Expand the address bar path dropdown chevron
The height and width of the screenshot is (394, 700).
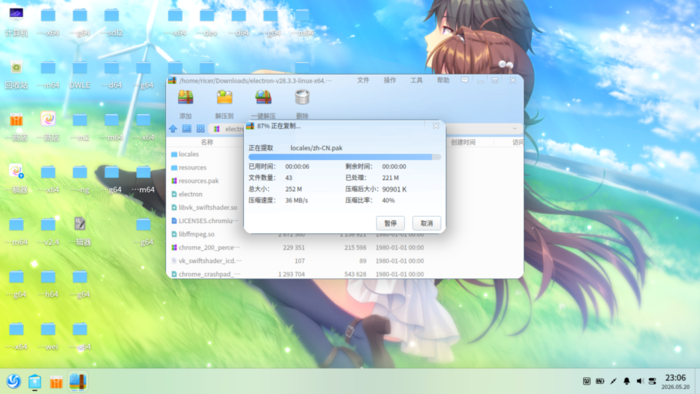(x=514, y=129)
